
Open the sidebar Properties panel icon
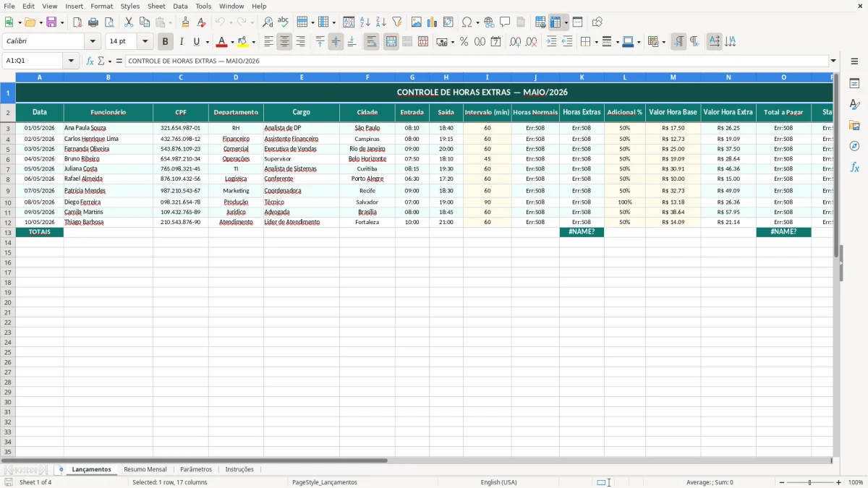tap(854, 84)
